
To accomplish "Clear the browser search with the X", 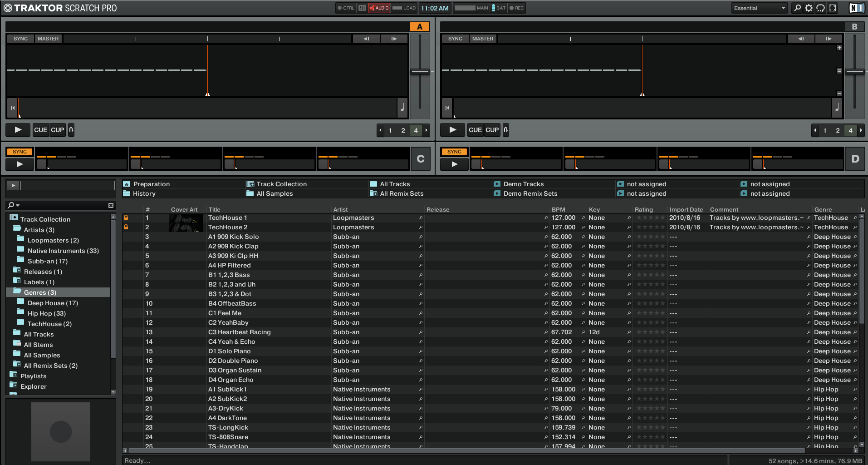I will [111, 206].
